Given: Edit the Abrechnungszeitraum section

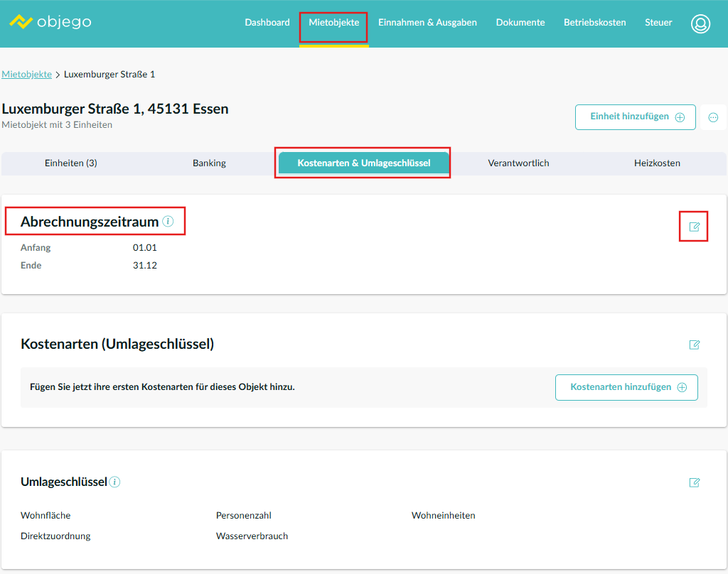Looking at the screenshot, I should (x=694, y=227).
